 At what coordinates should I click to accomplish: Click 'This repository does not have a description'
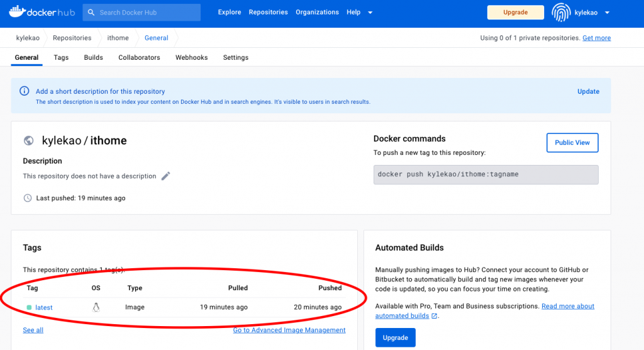coord(89,176)
